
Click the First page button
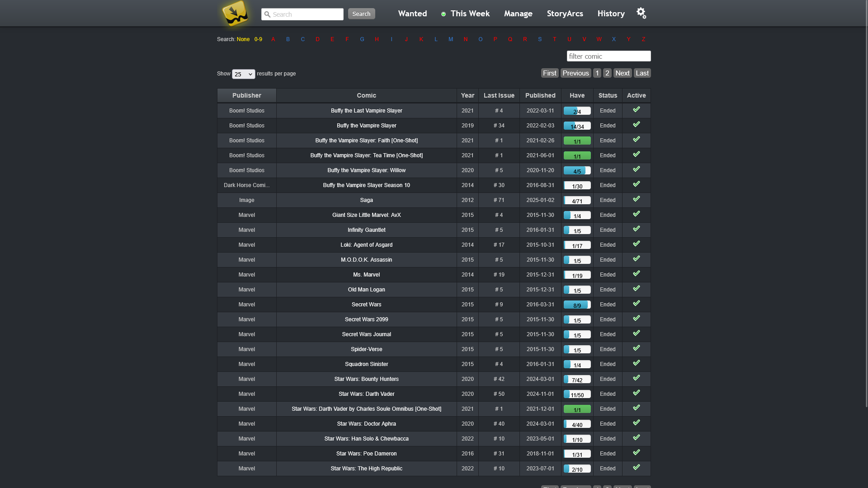coord(550,73)
